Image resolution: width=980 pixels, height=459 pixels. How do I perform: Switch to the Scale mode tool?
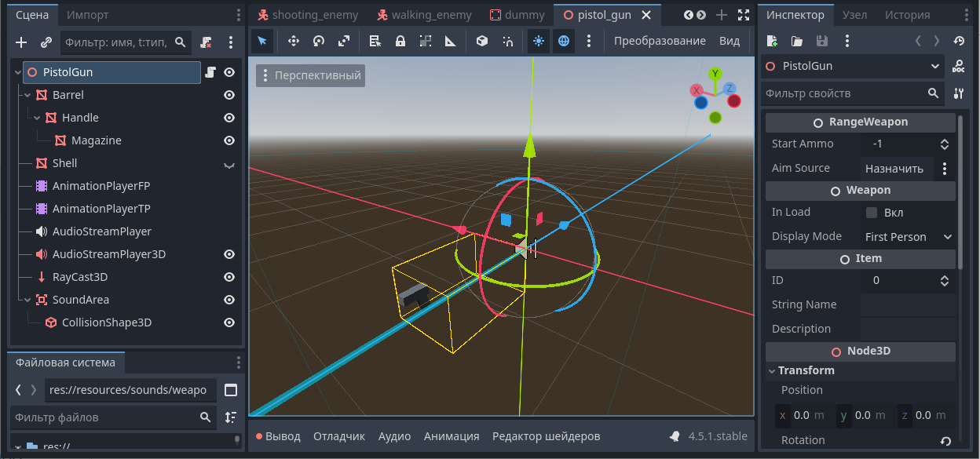tap(344, 41)
